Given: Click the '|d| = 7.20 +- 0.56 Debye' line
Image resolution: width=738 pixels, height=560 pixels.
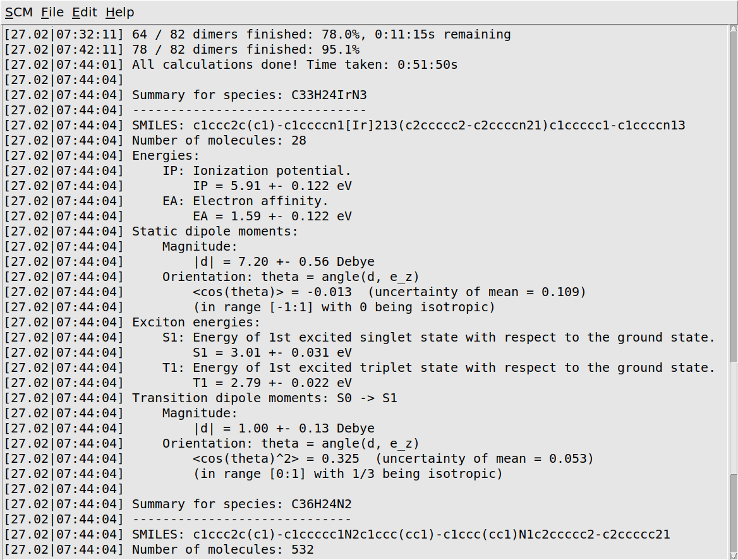Looking at the screenshot, I should pyautogui.click(x=283, y=261).
